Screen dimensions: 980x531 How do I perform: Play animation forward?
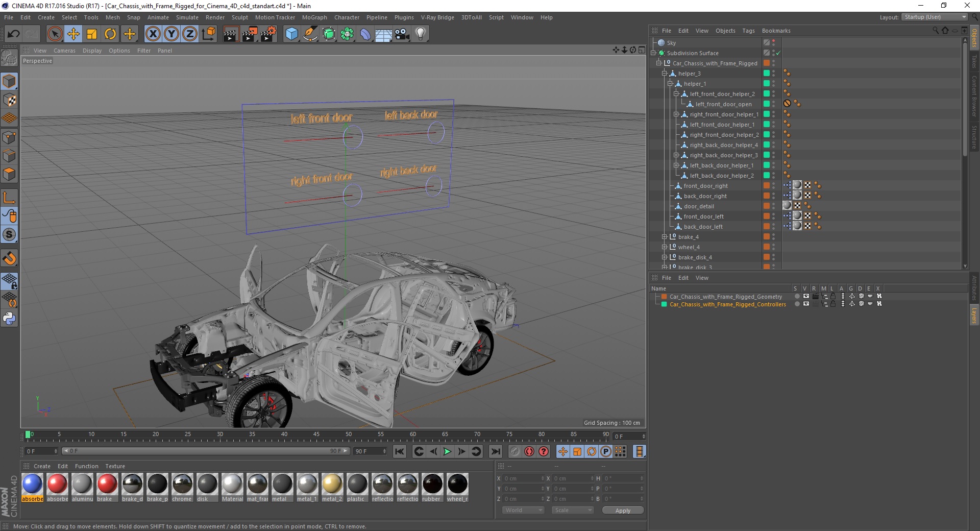coord(447,451)
